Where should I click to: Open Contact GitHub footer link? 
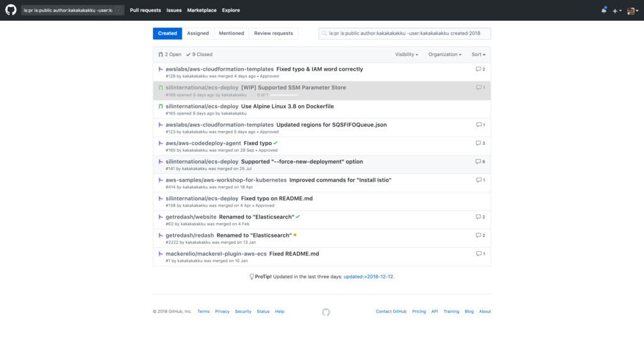(391, 311)
